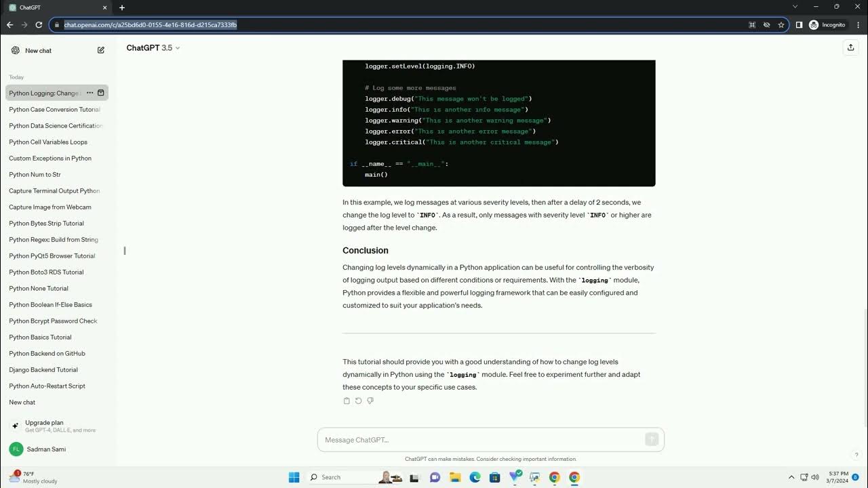
Task: Open File Explorer from the taskbar
Action: [x=455, y=477]
